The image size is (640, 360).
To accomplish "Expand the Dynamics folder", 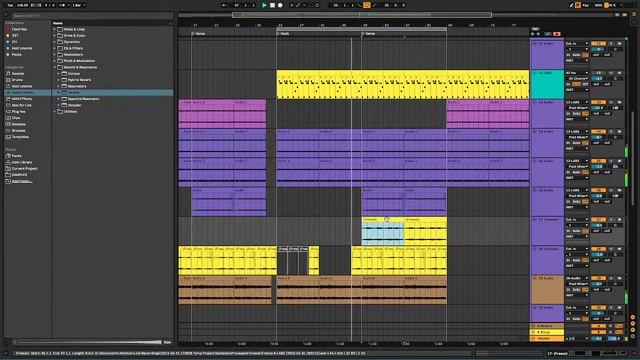I will click(x=54, y=42).
